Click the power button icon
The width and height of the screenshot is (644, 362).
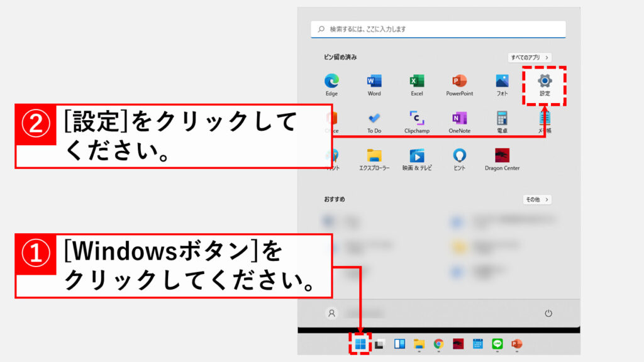[x=548, y=313]
